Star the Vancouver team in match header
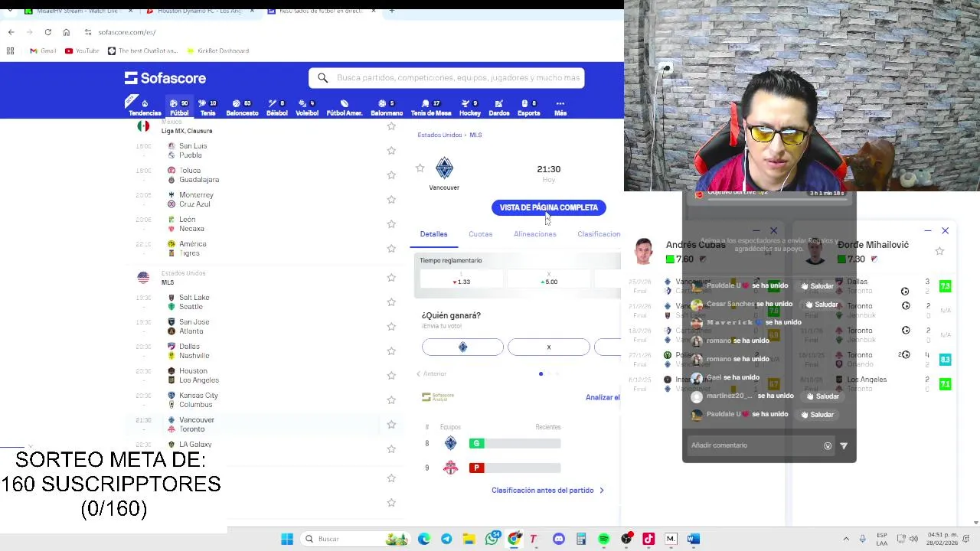The height and width of the screenshot is (551, 980). tap(420, 168)
